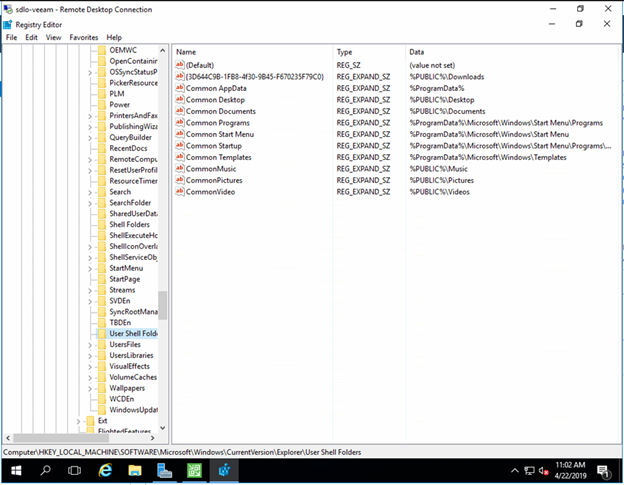Click the Registry Editor app title icon
The width and height of the screenshot is (624, 485).
click(8, 25)
